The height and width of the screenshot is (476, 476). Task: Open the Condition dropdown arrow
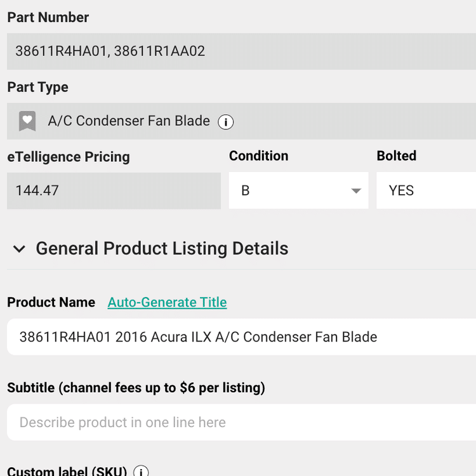(356, 190)
